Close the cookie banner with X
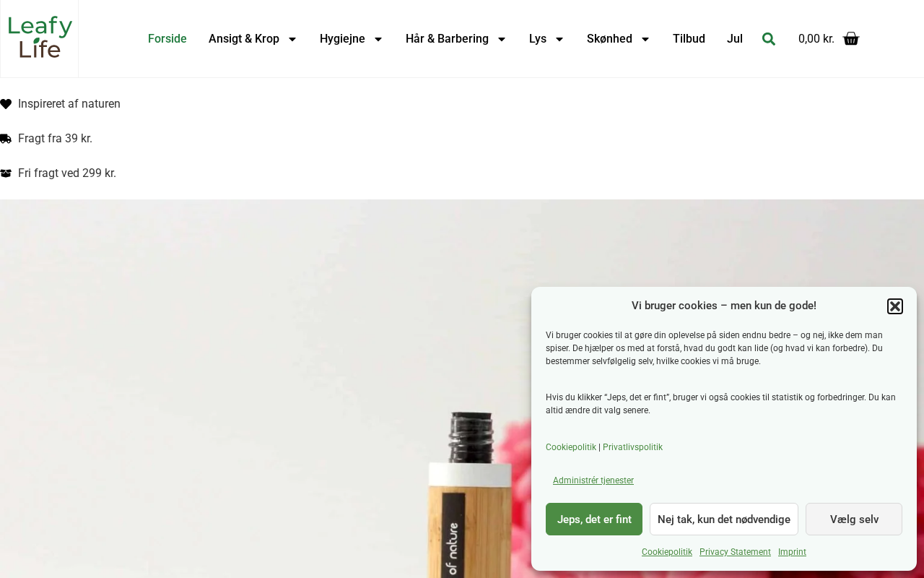The image size is (924, 578). 895,306
